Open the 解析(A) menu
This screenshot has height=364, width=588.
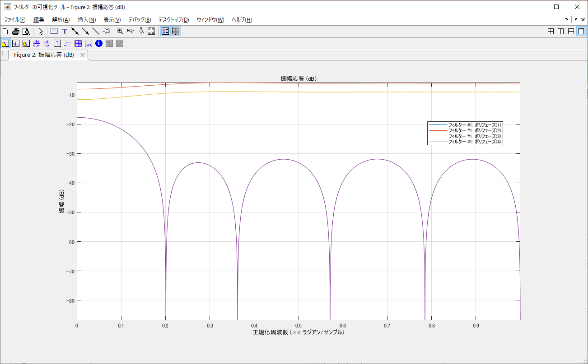coord(61,20)
